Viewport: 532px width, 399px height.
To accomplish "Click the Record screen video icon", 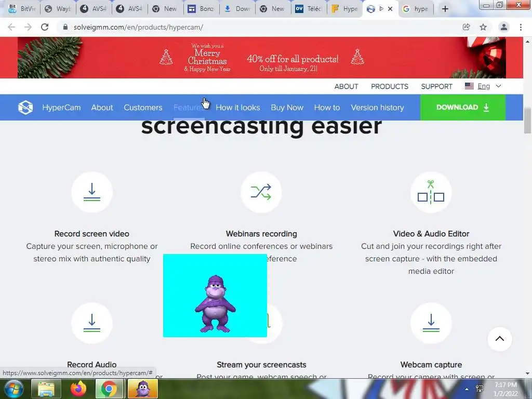I will point(92,192).
